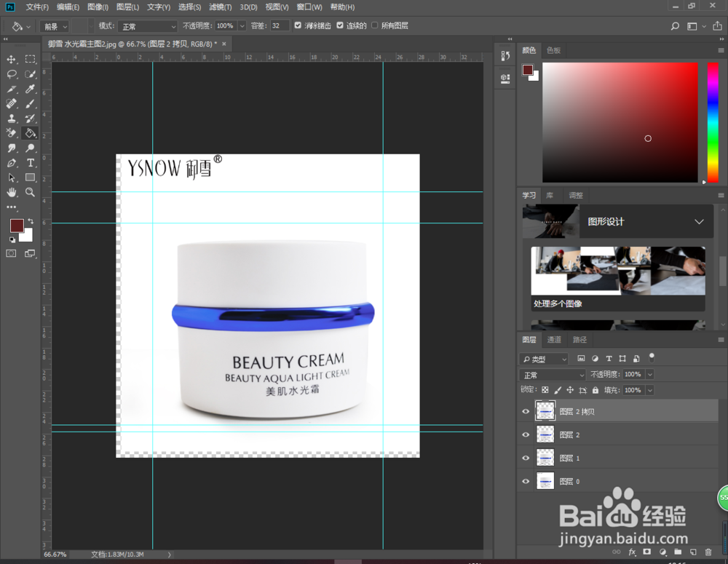Select the Lasso tool
The height and width of the screenshot is (564, 728).
pos(12,74)
